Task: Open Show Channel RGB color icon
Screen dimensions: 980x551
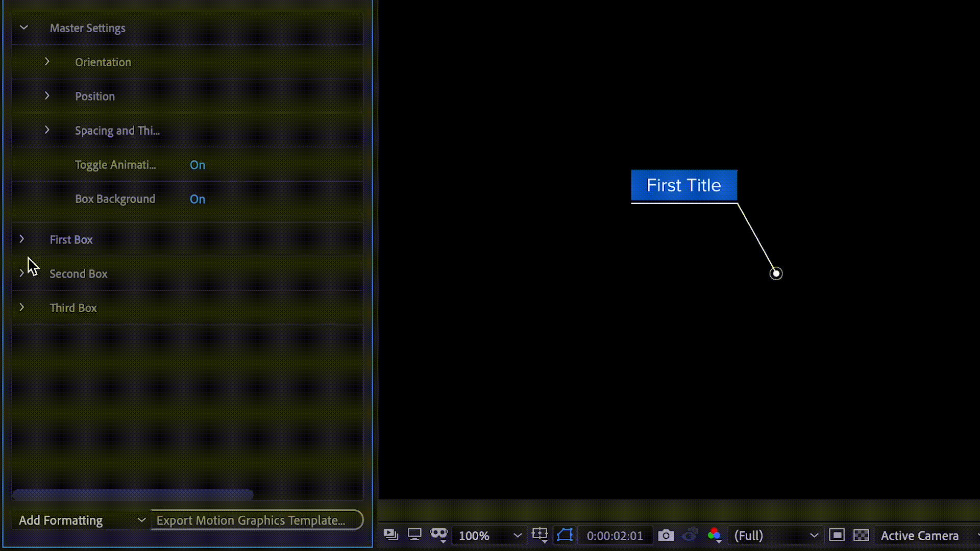Action: click(x=714, y=535)
